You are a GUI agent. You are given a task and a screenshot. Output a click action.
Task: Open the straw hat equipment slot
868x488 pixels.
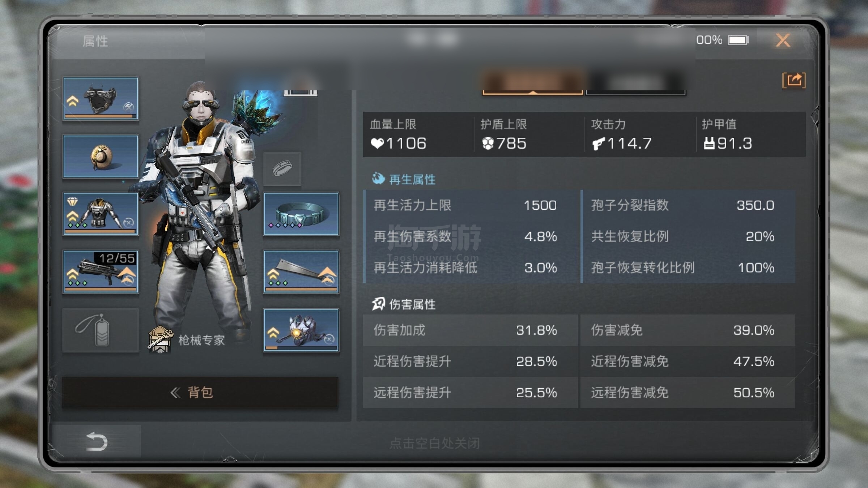(x=101, y=157)
